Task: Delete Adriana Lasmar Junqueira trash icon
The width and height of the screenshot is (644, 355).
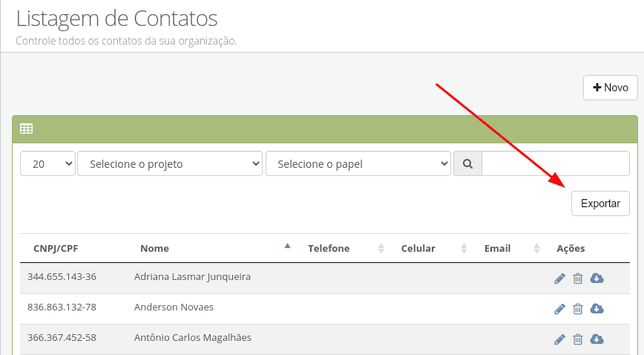Action: coord(578,279)
